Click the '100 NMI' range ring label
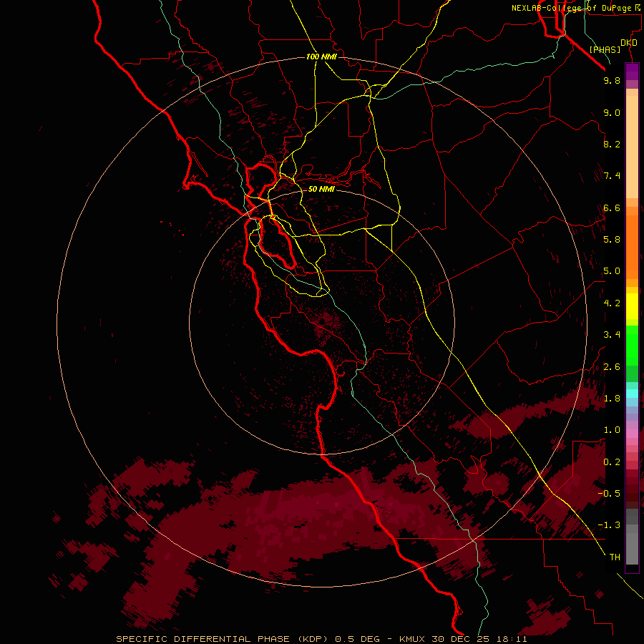This screenshot has height=644, width=644. pos(321,57)
